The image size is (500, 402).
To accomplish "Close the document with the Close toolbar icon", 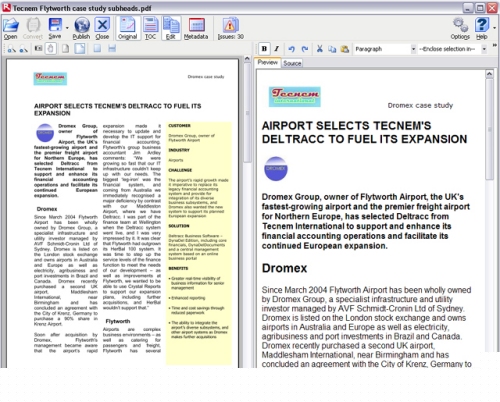I will click(x=102, y=28).
